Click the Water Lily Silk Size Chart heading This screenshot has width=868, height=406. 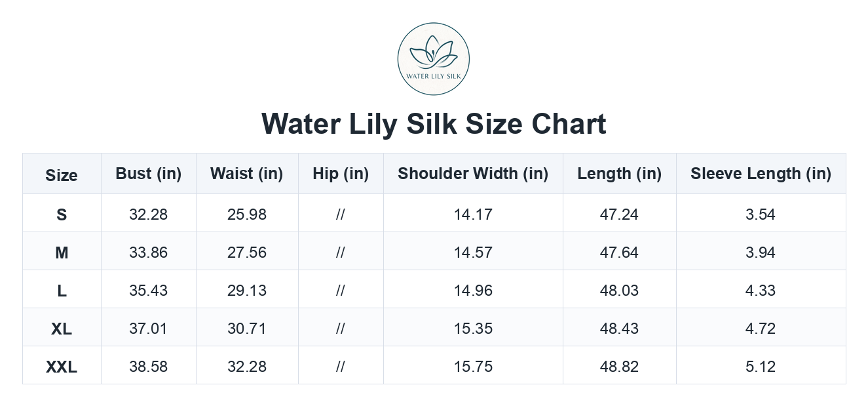coord(434,124)
